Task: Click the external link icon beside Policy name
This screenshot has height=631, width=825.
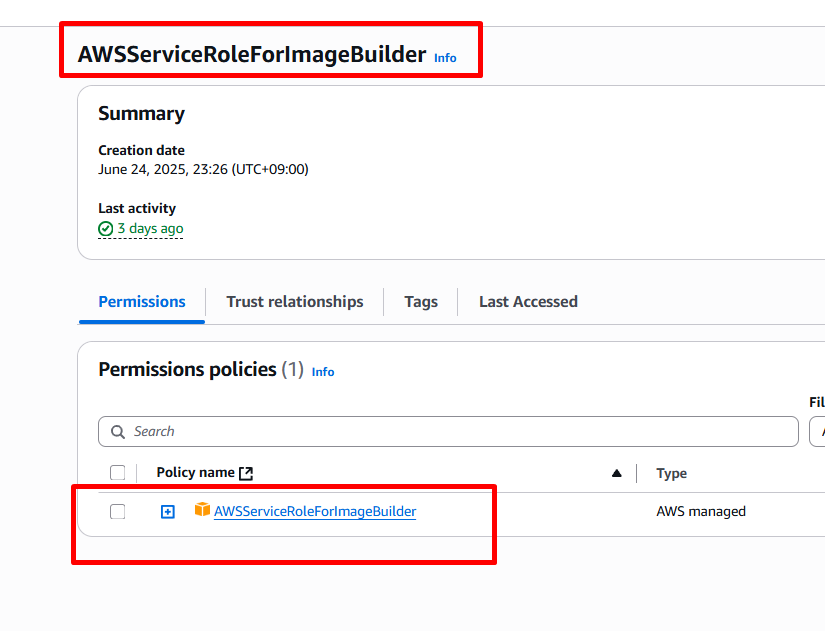Action: point(246,473)
